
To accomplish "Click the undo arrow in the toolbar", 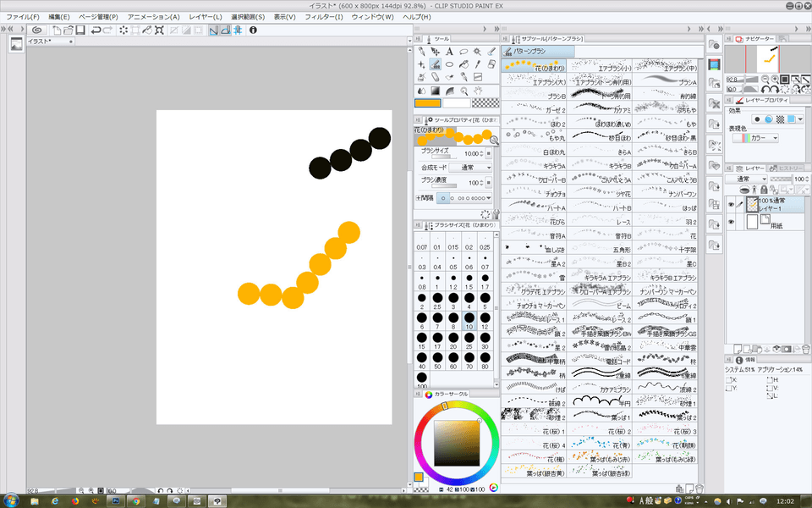I will coord(96,30).
